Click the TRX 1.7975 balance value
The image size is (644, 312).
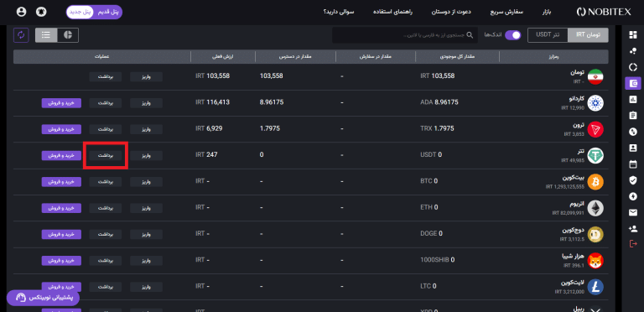437,128
